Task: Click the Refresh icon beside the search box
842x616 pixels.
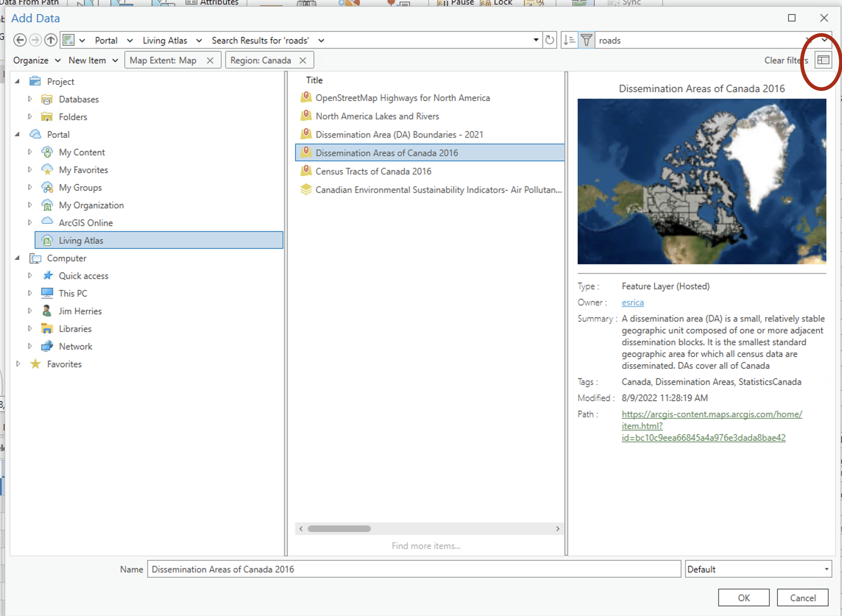Action: click(549, 40)
